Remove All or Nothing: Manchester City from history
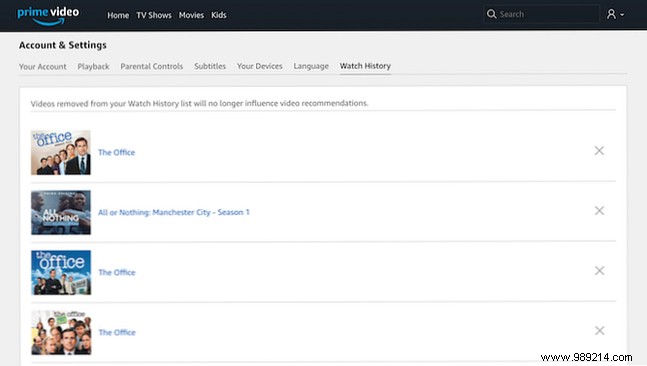The height and width of the screenshot is (366, 647). point(599,210)
